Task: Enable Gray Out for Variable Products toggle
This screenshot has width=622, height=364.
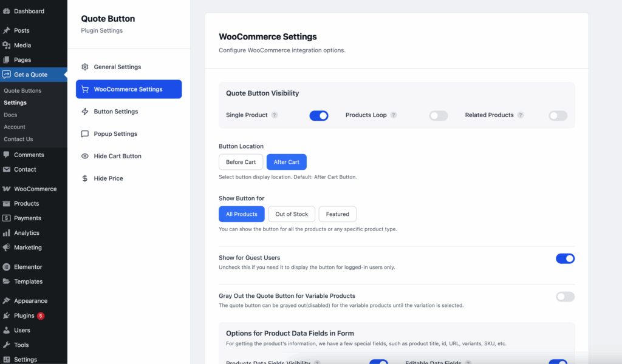Action: pyautogui.click(x=565, y=297)
